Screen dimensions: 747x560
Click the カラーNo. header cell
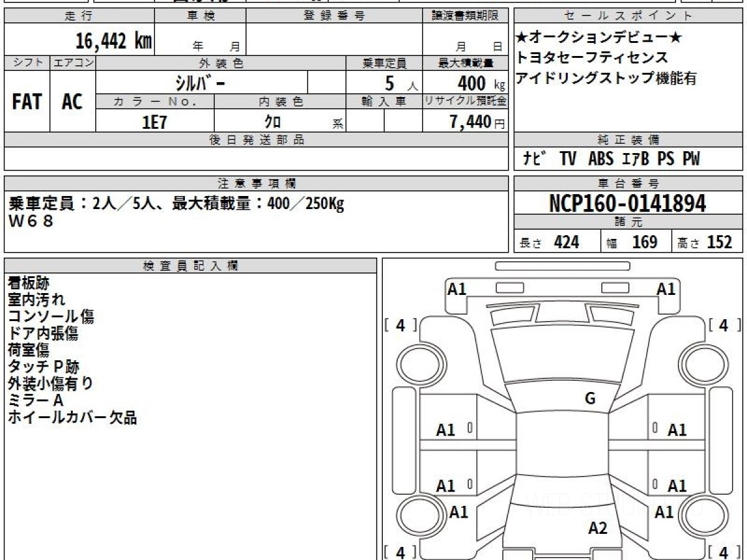(x=155, y=101)
